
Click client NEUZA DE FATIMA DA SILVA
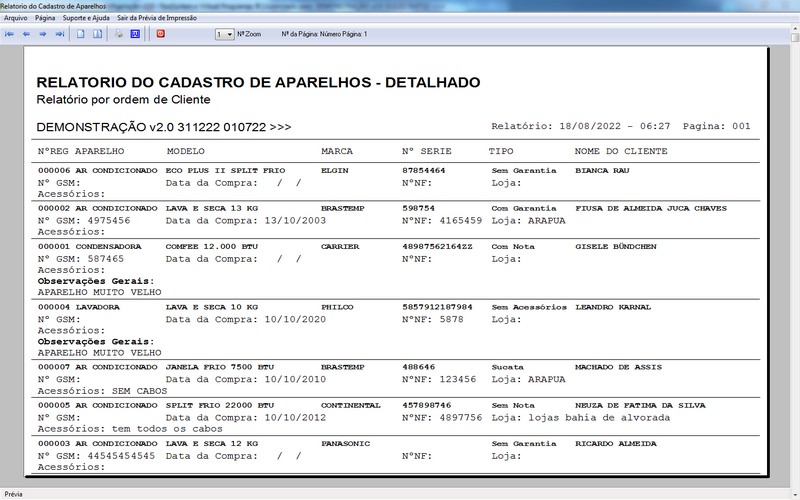[640, 405]
